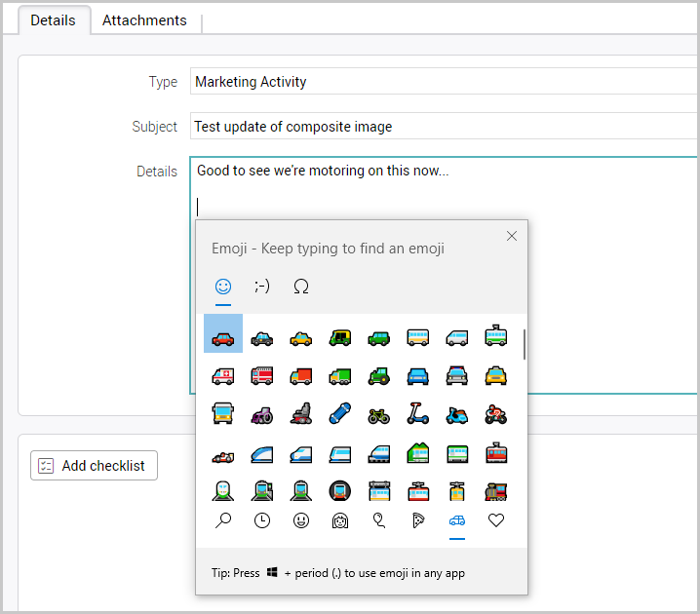The image size is (700, 614).
Task: Choose the fire engine emoji
Action: 262,376
